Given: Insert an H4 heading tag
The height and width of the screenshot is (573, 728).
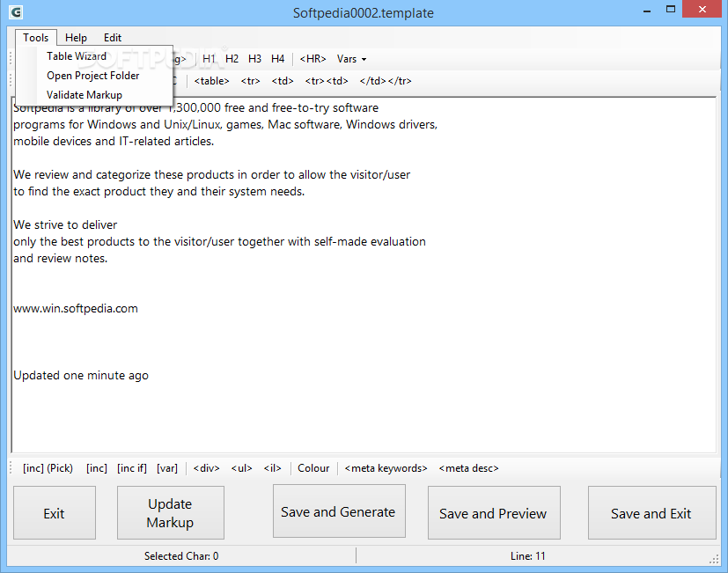Looking at the screenshot, I should (277, 59).
